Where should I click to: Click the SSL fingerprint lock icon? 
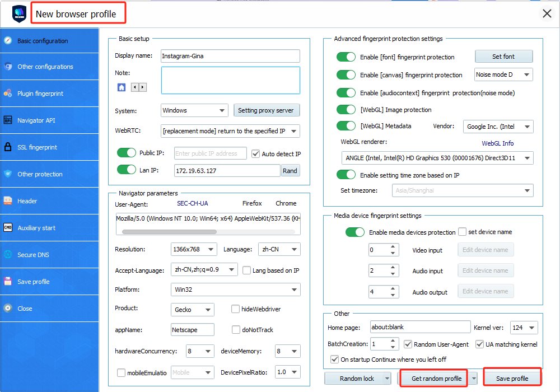(8, 147)
